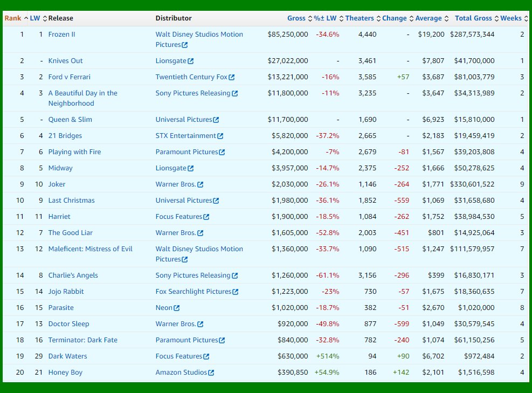Click external link icon next to Twentieth Century Fox
This screenshot has height=393, width=532.
point(232,77)
